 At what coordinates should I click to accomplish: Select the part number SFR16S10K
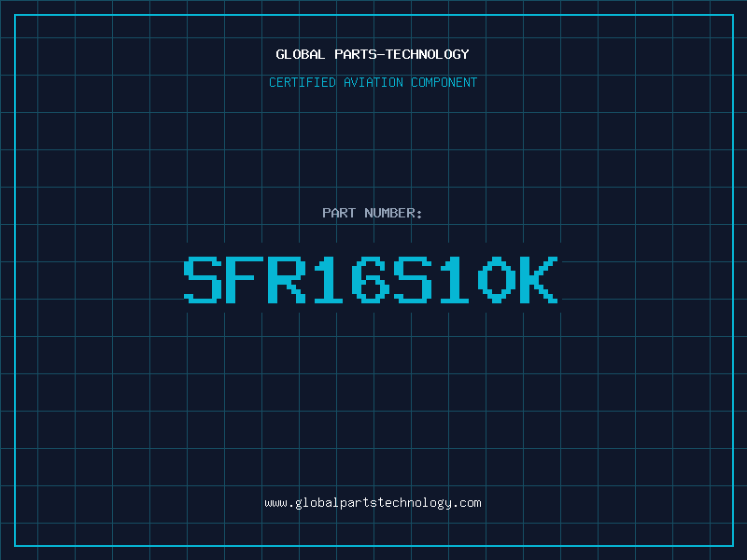pos(371,279)
